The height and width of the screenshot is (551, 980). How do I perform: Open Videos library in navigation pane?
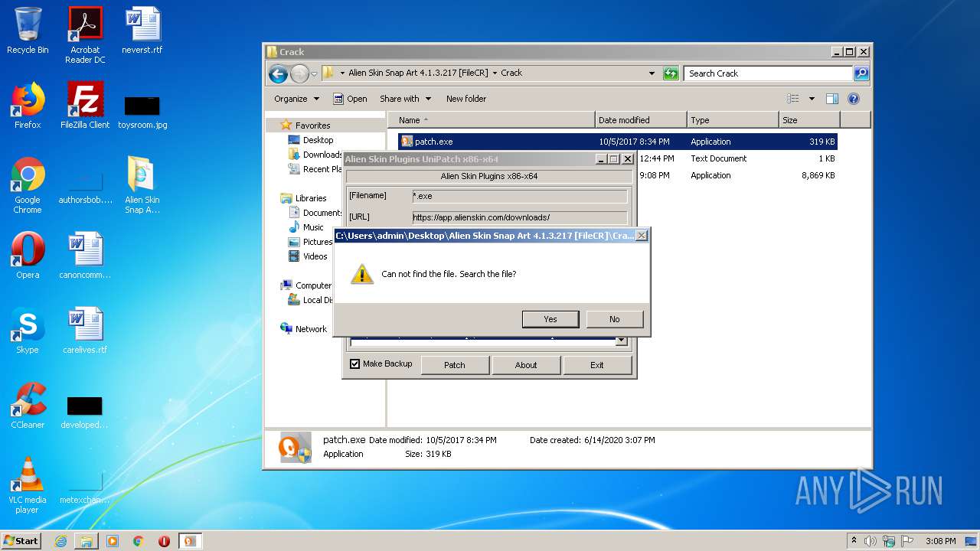(x=315, y=256)
